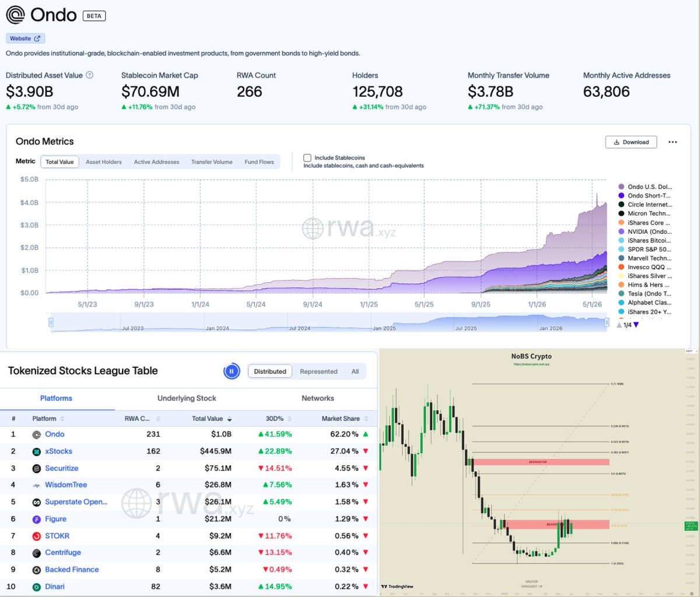Viewport: 700px width, 597px height.
Task: Open the Platforms tab
Action: point(57,398)
